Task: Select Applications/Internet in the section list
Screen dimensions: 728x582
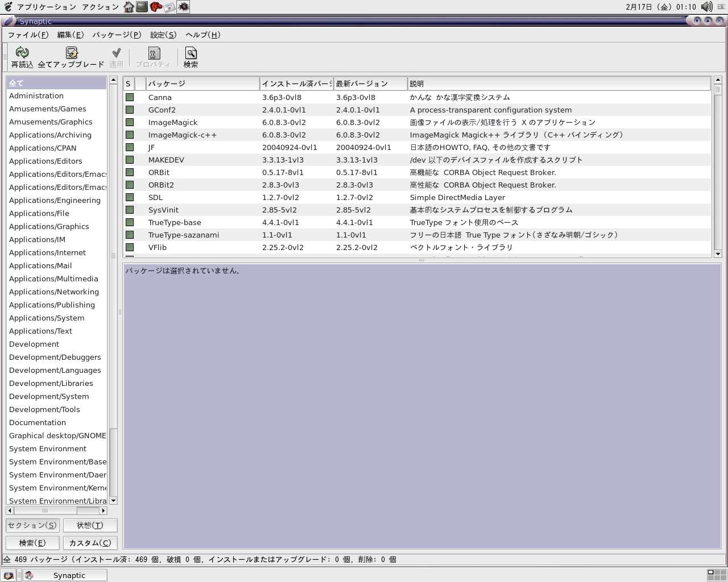Action: (47, 252)
